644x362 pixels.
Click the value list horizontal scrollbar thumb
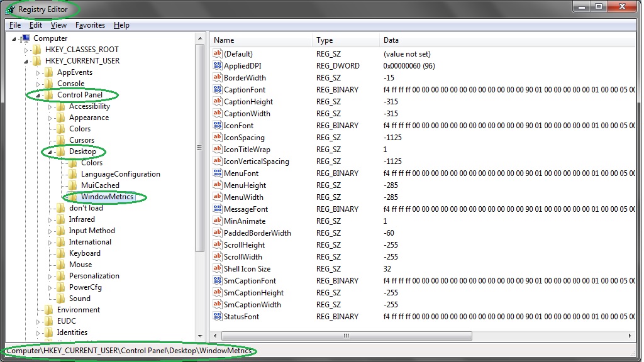pos(347,336)
